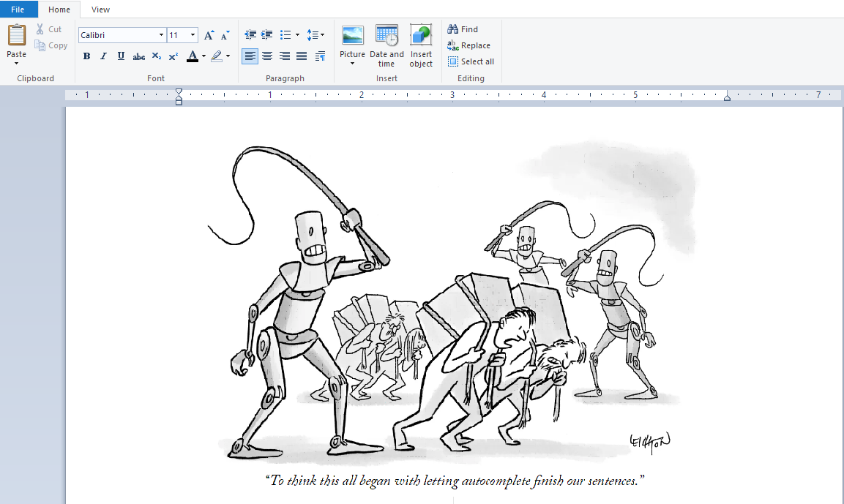The image size is (844, 504).
Task: Center align the text
Action: click(x=267, y=56)
